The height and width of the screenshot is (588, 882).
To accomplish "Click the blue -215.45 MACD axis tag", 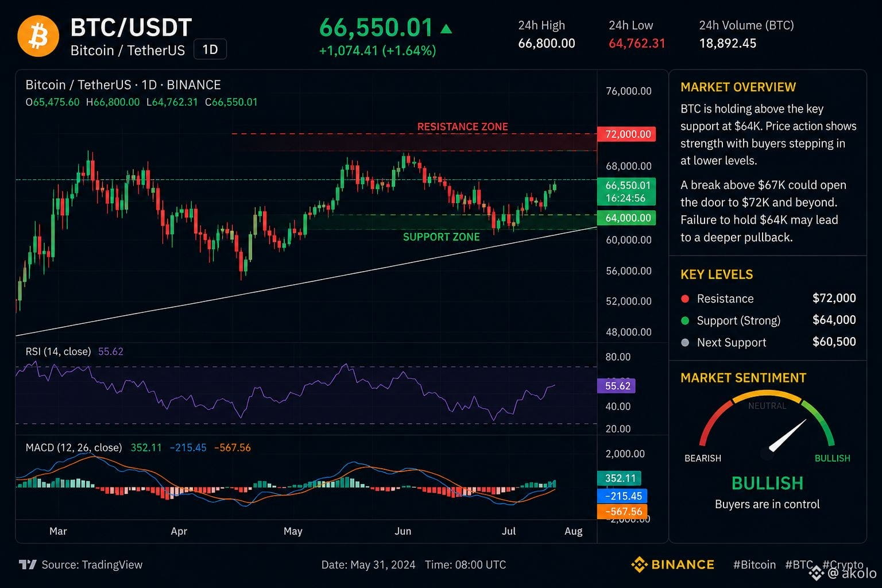I will tap(622, 496).
